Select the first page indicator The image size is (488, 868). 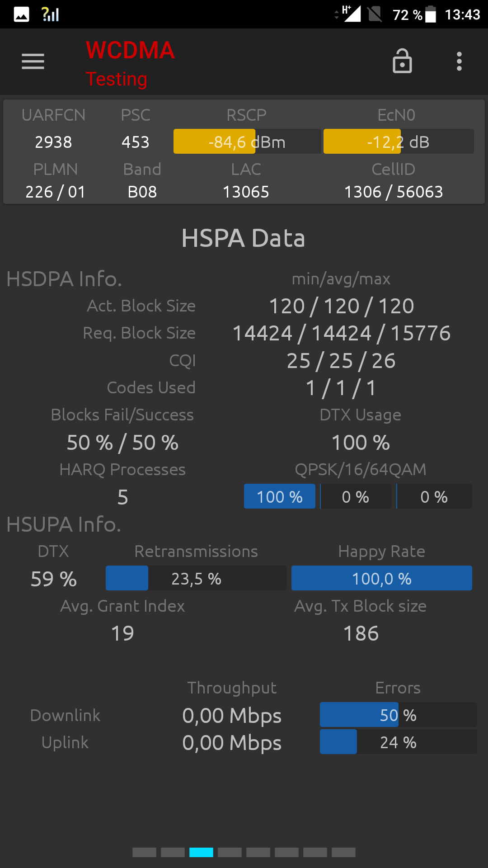(144, 852)
